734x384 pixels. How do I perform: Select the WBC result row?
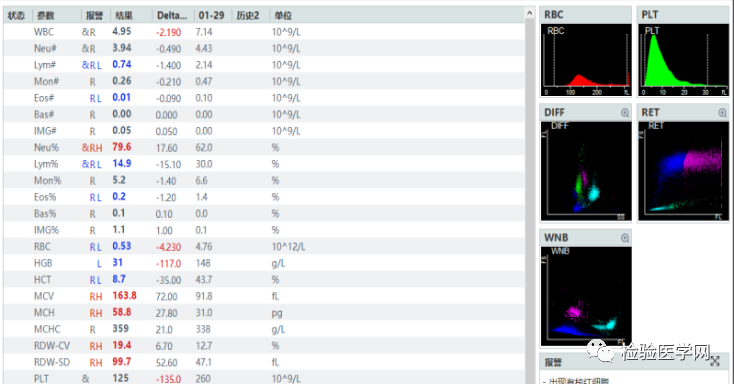click(x=264, y=32)
